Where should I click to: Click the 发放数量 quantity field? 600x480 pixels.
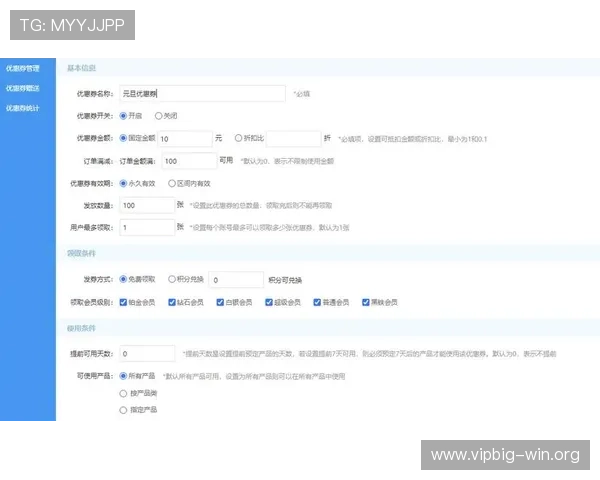(x=147, y=205)
